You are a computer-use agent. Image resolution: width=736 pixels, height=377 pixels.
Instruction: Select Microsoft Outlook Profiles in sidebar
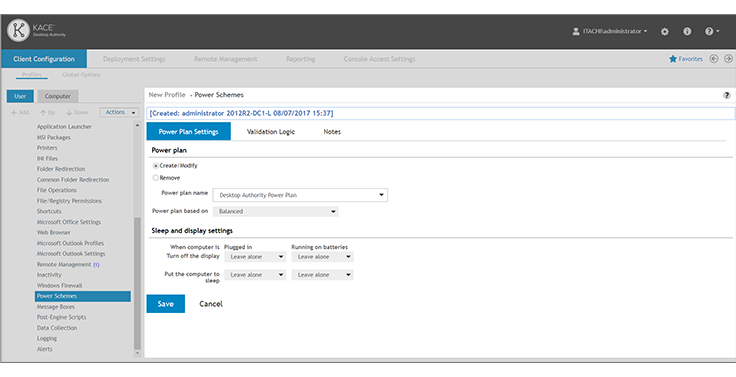70,243
